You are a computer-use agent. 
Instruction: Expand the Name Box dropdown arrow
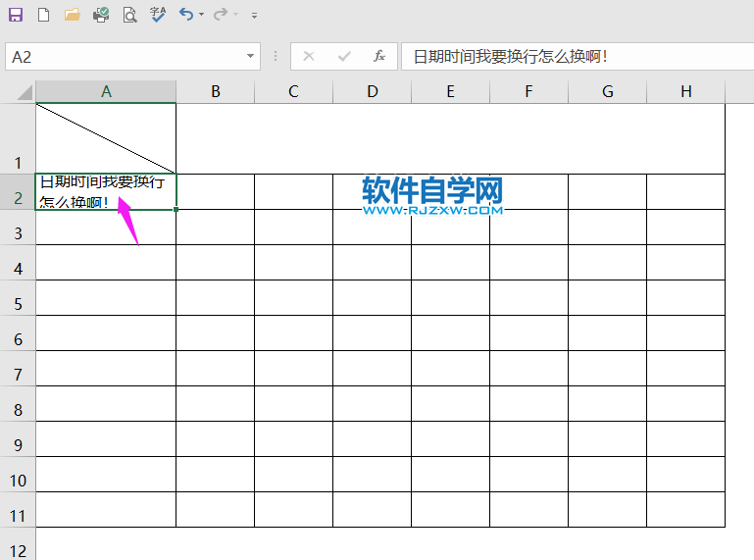250,56
